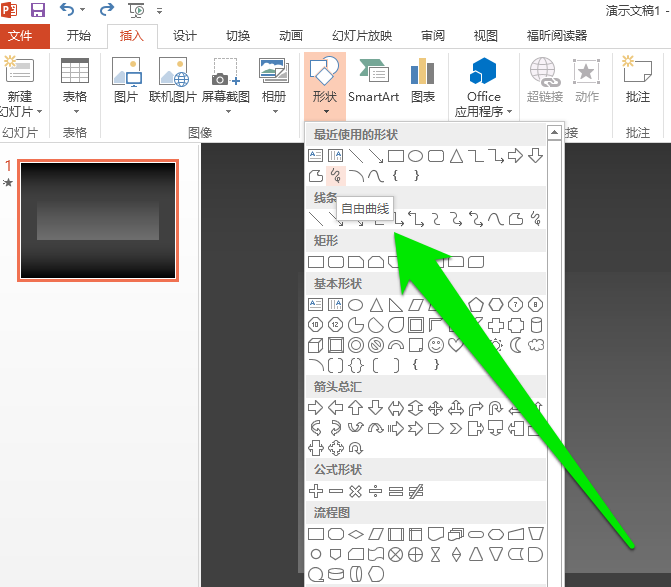
Task: Select the plain rectangle under 矩形
Action: pyautogui.click(x=316, y=262)
